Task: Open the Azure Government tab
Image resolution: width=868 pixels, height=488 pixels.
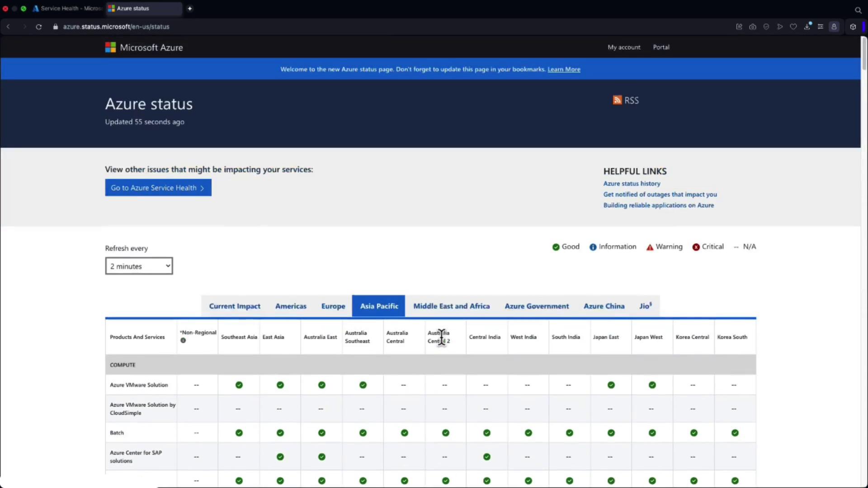Action: click(x=537, y=306)
